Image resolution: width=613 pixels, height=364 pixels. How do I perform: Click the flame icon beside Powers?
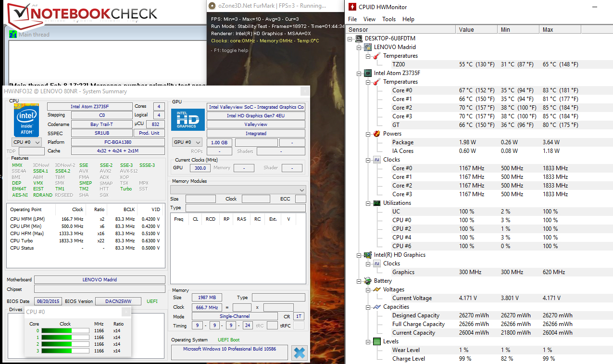[377, 134]
